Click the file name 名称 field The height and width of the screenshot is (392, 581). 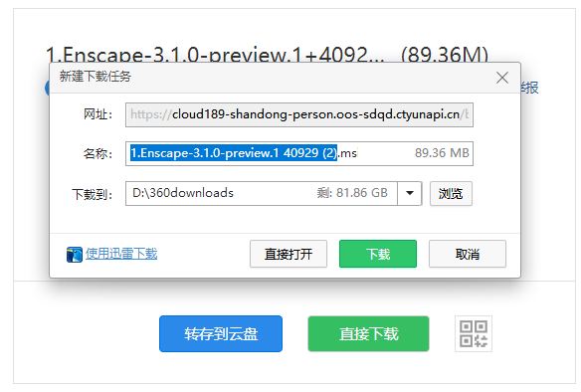[299, 153]
